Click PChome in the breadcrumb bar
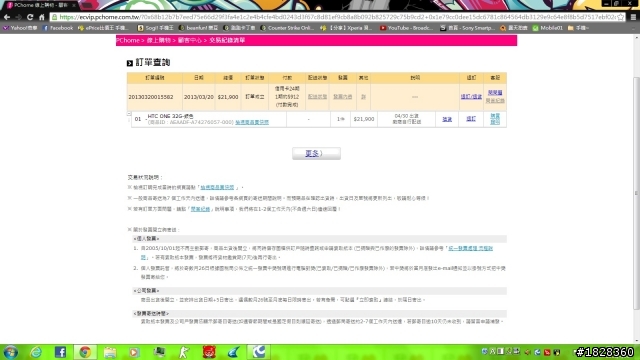Screen dimensions: 640x360 pyautogui.click(x=128, y=40)
